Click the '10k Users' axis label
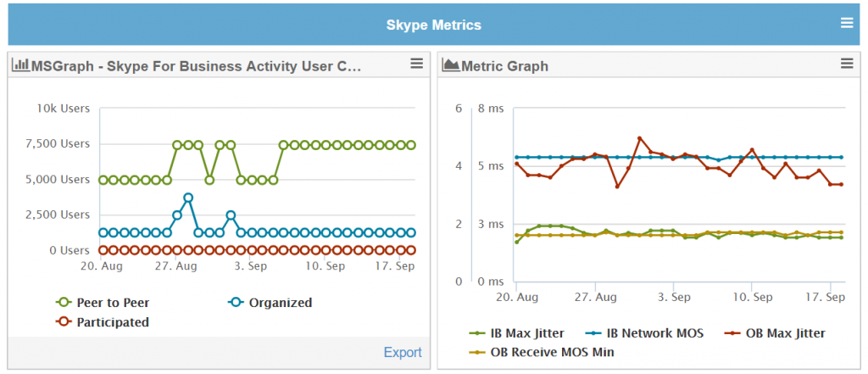This screenshot has width=868, height=374. 63,109
